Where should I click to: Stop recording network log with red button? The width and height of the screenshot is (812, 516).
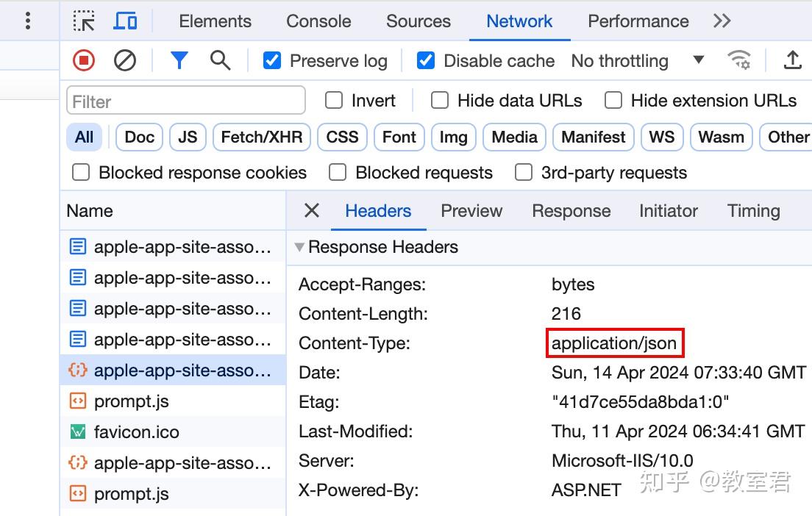click(84, 60)
